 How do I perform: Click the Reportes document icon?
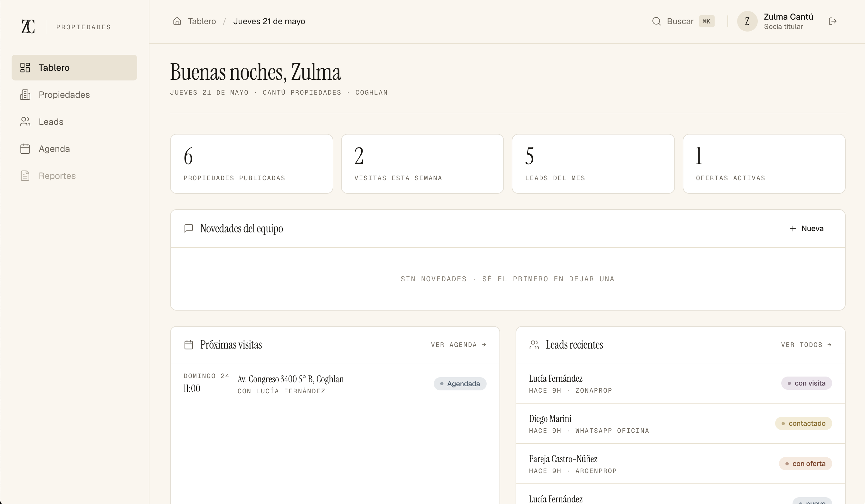pos(25,176)
